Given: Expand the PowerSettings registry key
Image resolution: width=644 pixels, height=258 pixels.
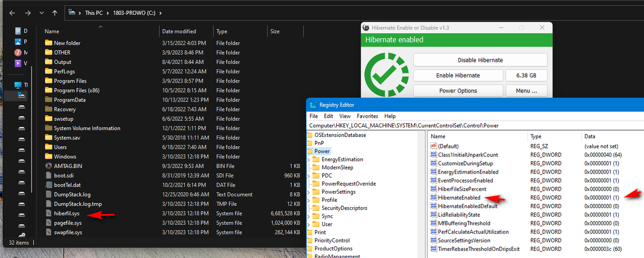Looking at the screenshot, I should pos(309,192).
